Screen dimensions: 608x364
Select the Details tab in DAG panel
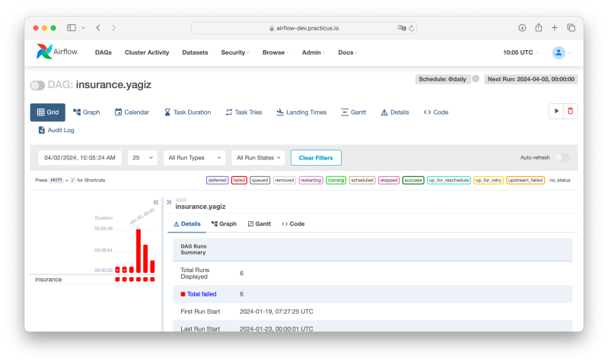(x=187, y=224)
